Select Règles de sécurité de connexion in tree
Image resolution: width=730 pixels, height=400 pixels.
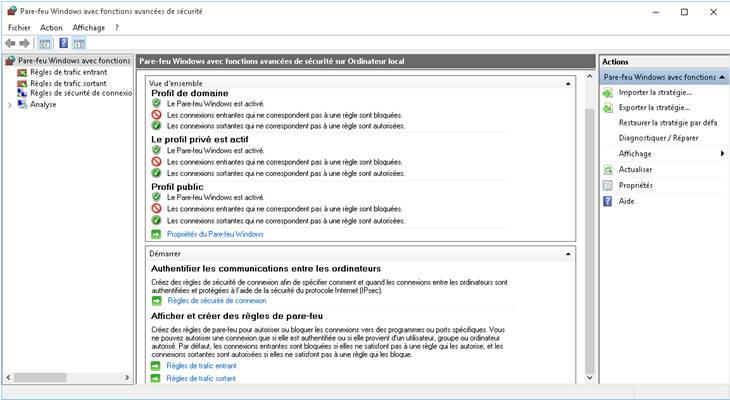[x=81, y=93]
